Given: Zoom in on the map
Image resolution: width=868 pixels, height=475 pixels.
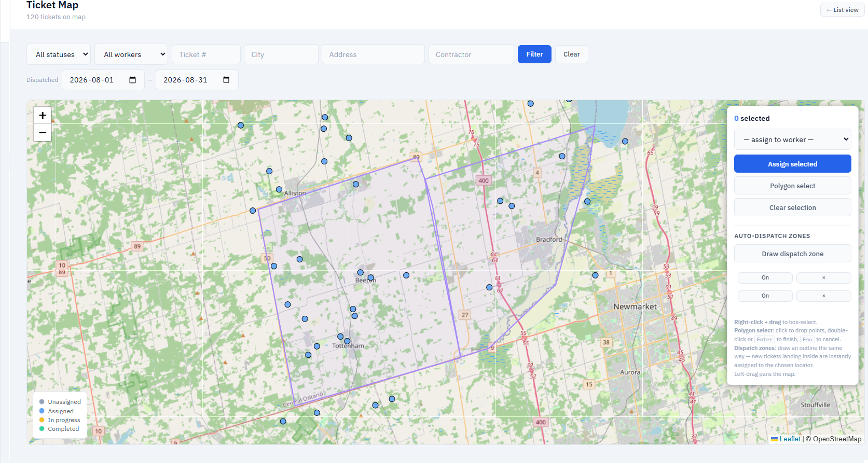Looking at the screenshot, I should pos(43,115).
